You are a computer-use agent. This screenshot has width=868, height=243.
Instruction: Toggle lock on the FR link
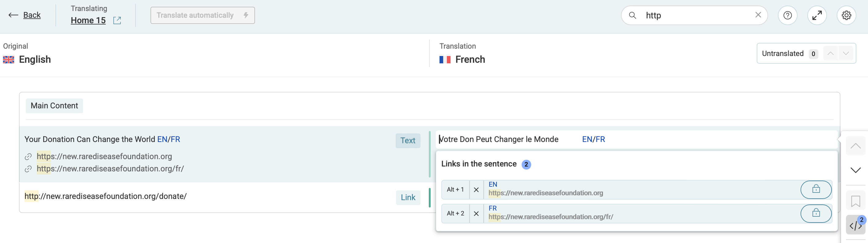(x=815, y=213)
